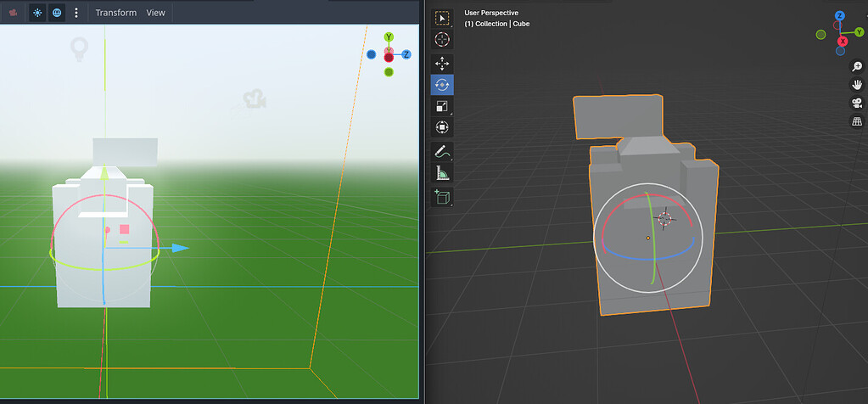Open the View menu in Godot
868x404 pixels.
tap(155, 12)
